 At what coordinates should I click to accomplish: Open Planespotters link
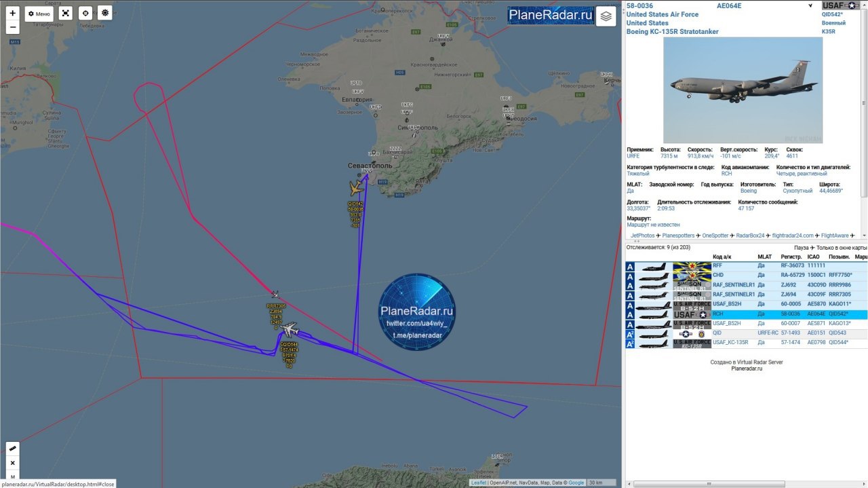pos(678,236)
